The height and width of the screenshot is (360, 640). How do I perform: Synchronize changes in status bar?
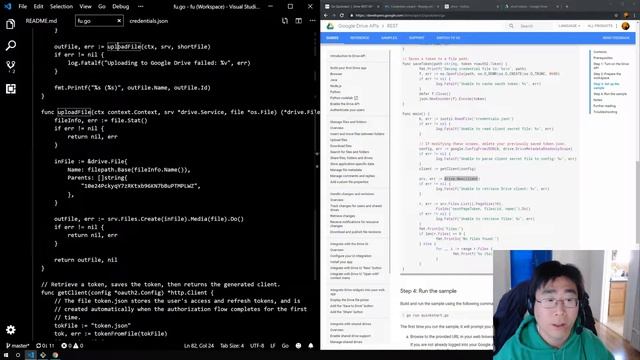pyautogui.click(x=45, y=346)
